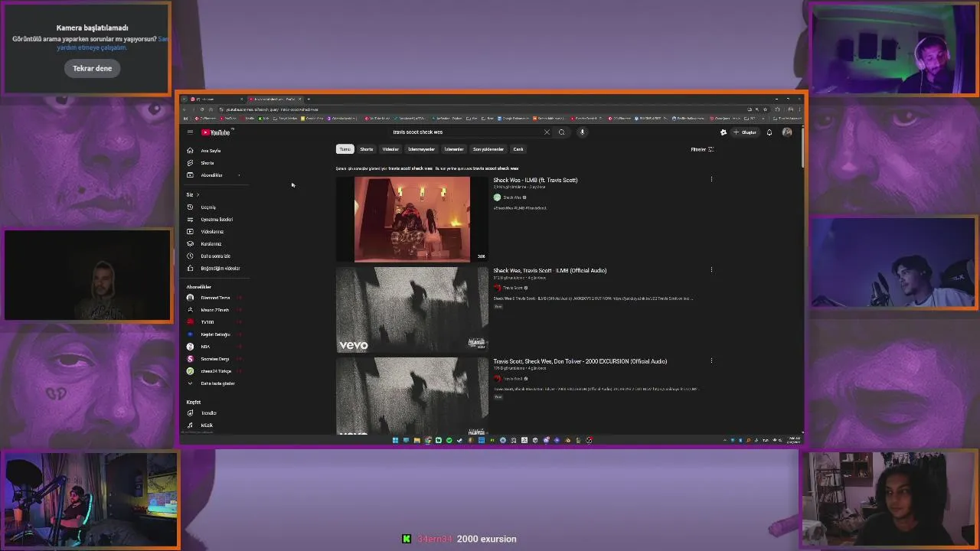Open the Diamond Tema subscription channel
This screenshot has height=551, width=980.
[x=215, y=298]
